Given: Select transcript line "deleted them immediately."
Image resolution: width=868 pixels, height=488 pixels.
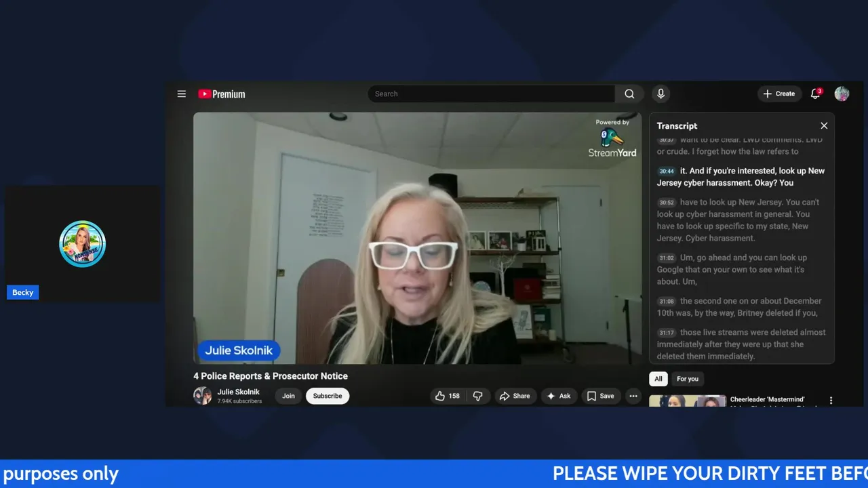Looking at the screenshot, I should (706, 357).
